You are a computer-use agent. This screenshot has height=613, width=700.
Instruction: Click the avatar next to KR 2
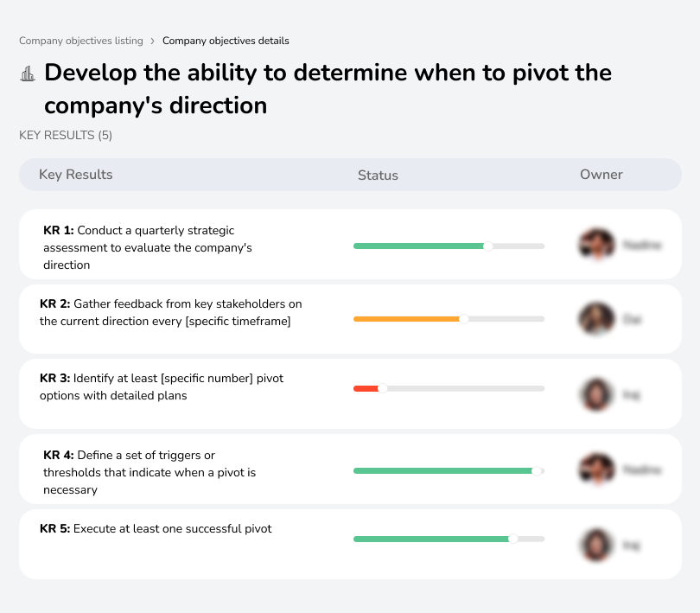pyautogui.click(x=596, y=318)
